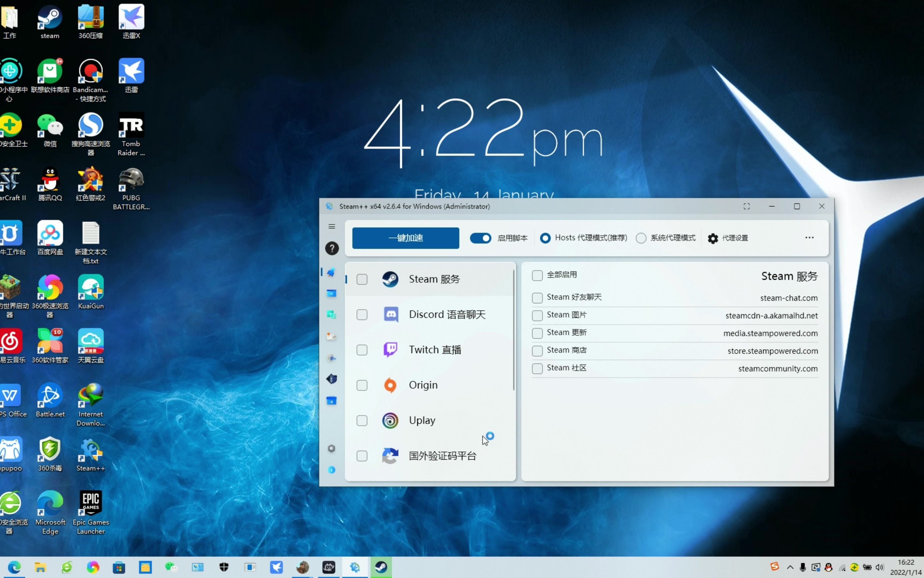Click the Twitch logo icon

pos(390,350)
